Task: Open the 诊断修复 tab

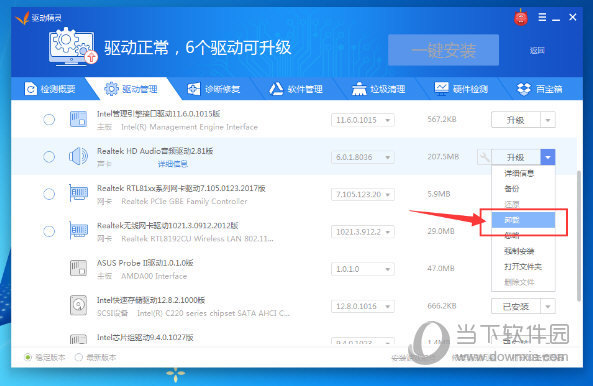Action: tap(214, 89)
